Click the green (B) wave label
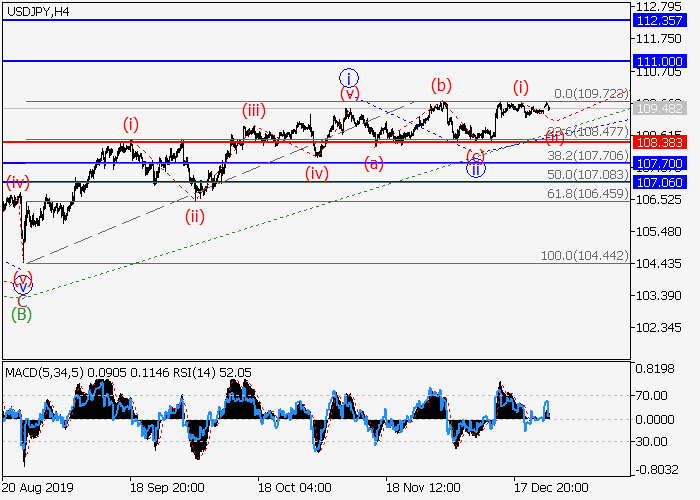 pos(21,314)
